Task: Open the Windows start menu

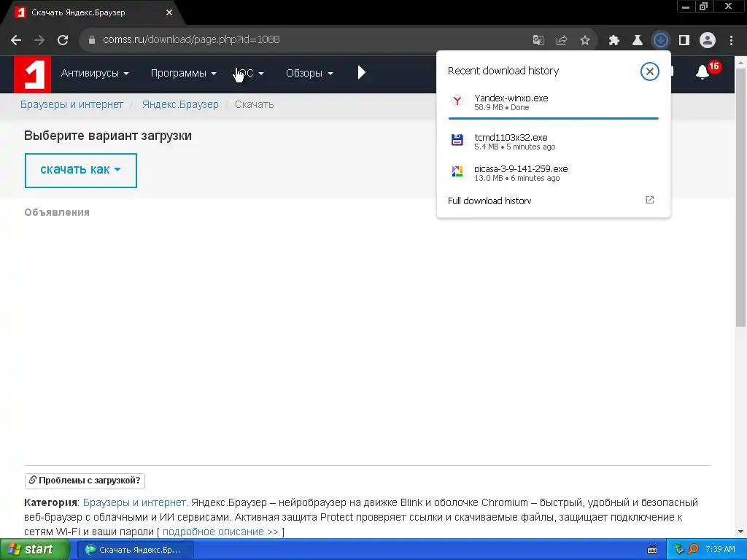Action: tap(34, 550)
